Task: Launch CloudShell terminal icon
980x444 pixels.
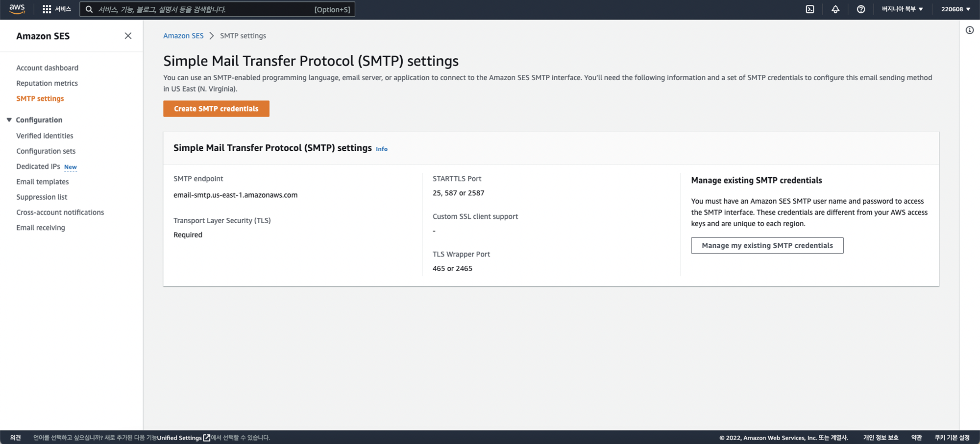Action: coord(810,9)
